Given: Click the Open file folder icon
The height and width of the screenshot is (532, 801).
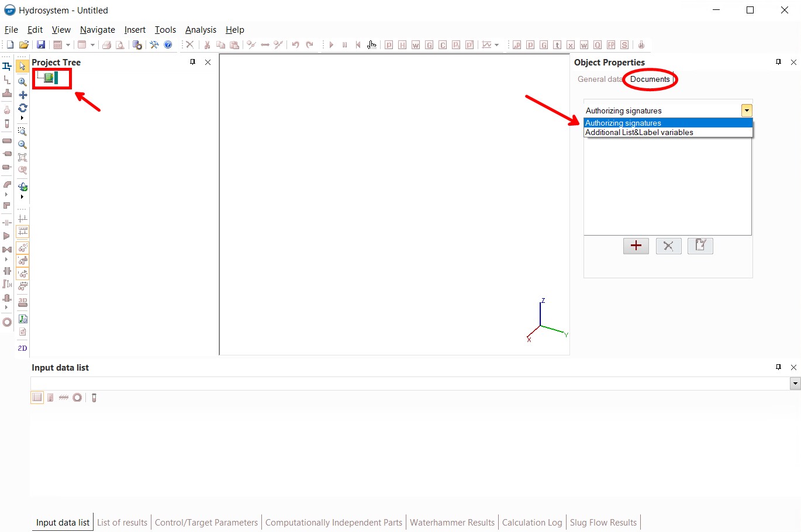Looking at the screenshot, I should (x=24, y=45).
